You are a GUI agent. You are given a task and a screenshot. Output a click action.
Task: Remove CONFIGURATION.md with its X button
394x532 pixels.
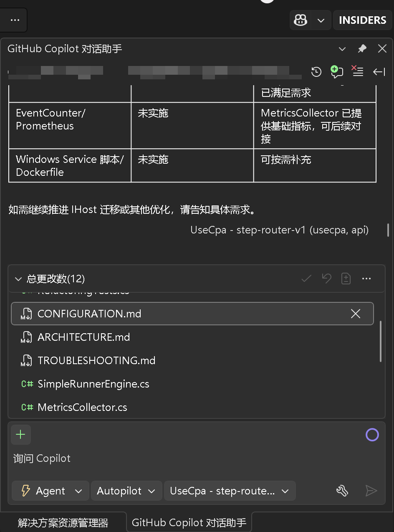(356, 314)
